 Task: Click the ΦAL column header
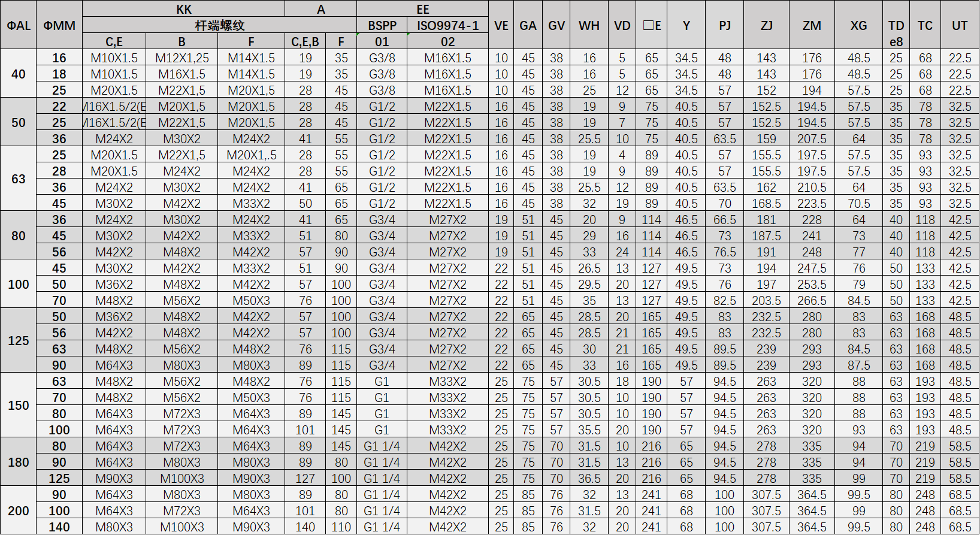pos(19,26)
